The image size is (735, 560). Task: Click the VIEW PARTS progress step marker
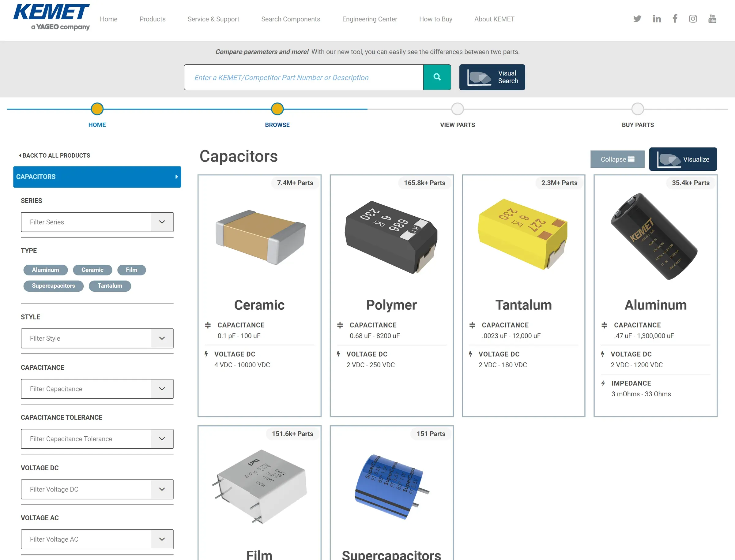(x=457, y=109)
